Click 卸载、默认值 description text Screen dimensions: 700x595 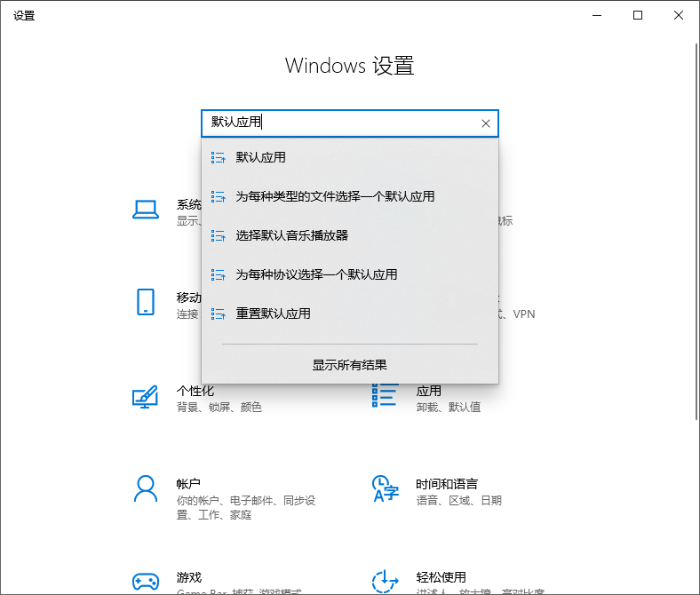449,407
